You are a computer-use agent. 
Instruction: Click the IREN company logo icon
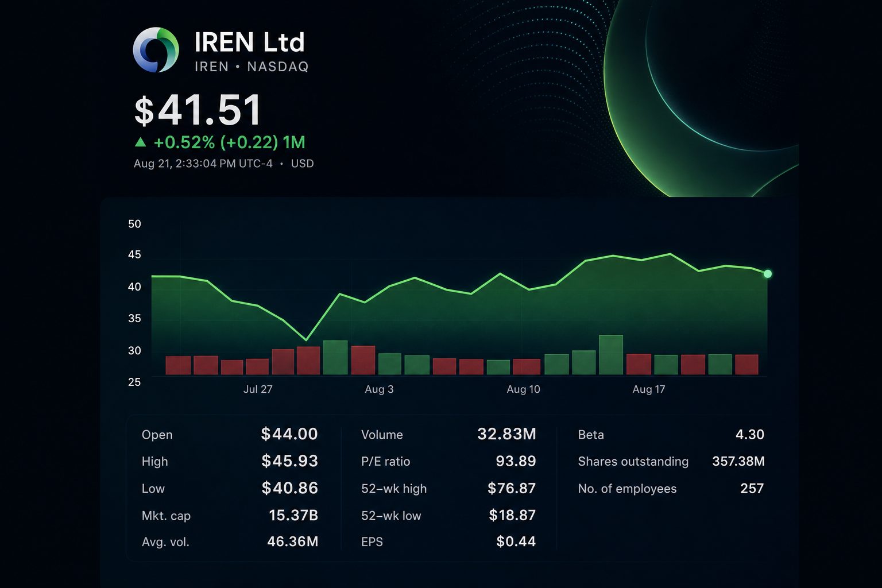(x=156, y=50)
